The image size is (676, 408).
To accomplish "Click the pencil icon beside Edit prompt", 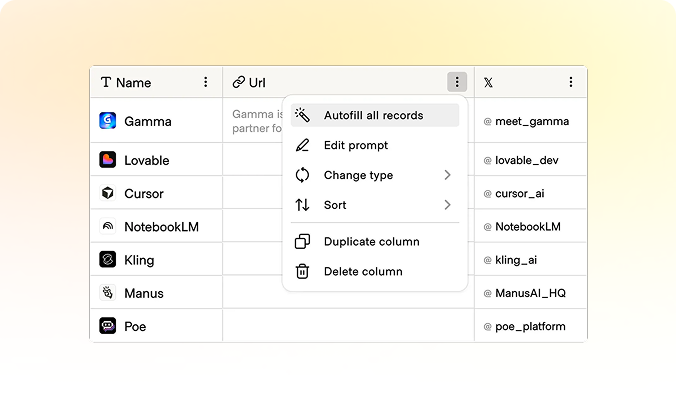I will pyautogui.click(x=302, y=145).
